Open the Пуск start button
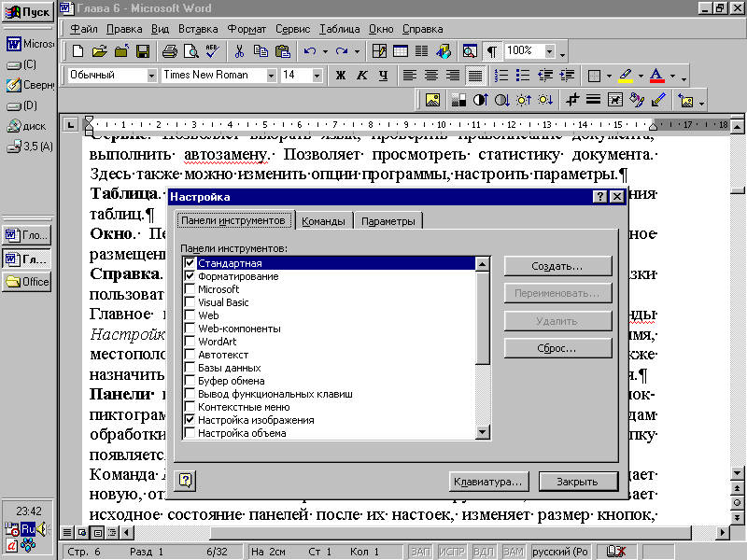The width and height of the screenshot is (747, 560). (28, 11)
